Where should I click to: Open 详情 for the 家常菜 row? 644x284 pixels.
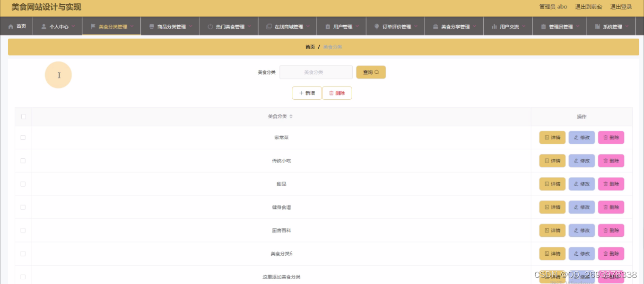coord(552,138)
